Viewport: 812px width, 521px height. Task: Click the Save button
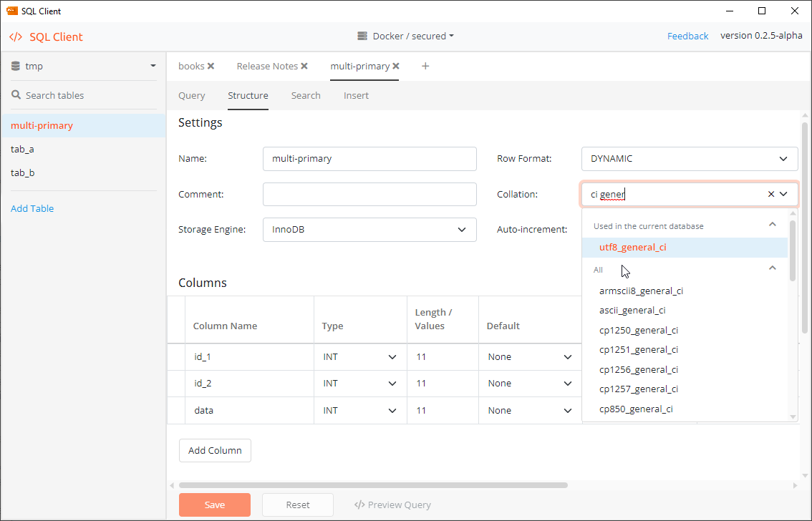click(214, 505)
